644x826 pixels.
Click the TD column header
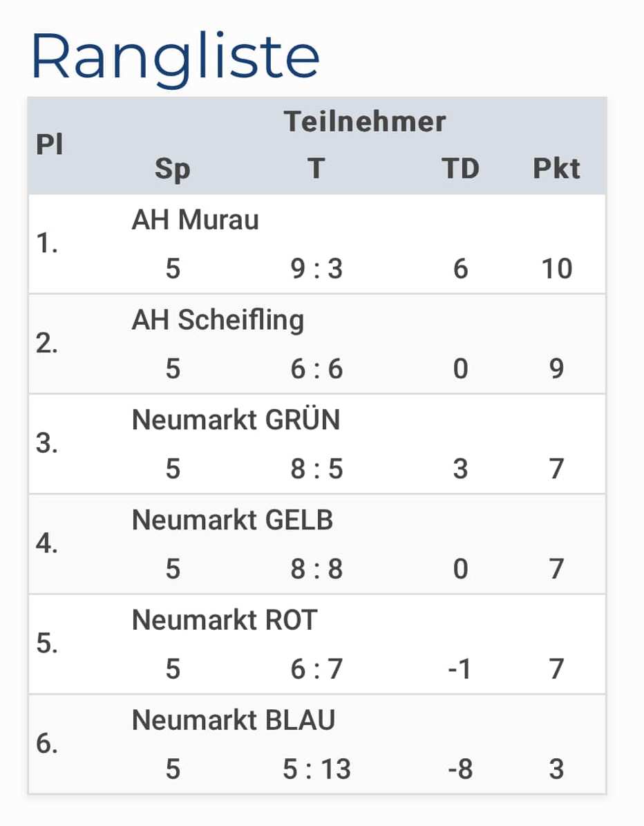(x=461, y=169)
